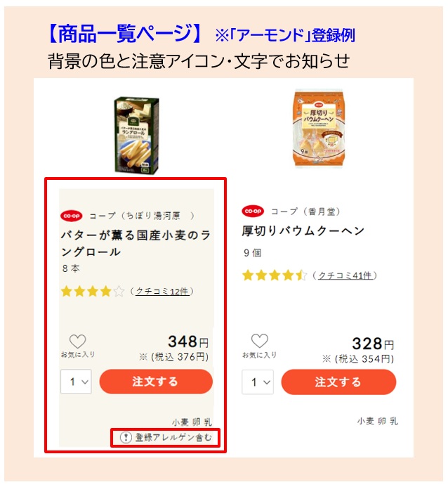Image resolution: width=448 pixels, height=487 pixels.
Task: Open クチコミ41件 reviews link
Action: (x=345, y=275)
